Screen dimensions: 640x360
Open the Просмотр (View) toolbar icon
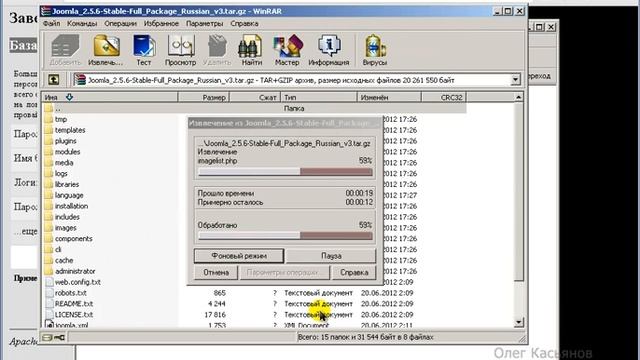(x=180, y=50)
